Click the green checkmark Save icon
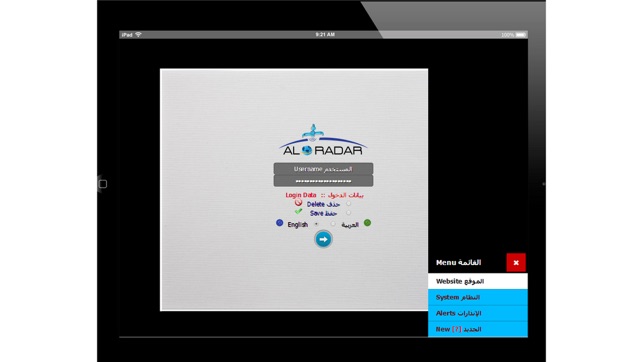The image size is (643, 362). point(298,212)
